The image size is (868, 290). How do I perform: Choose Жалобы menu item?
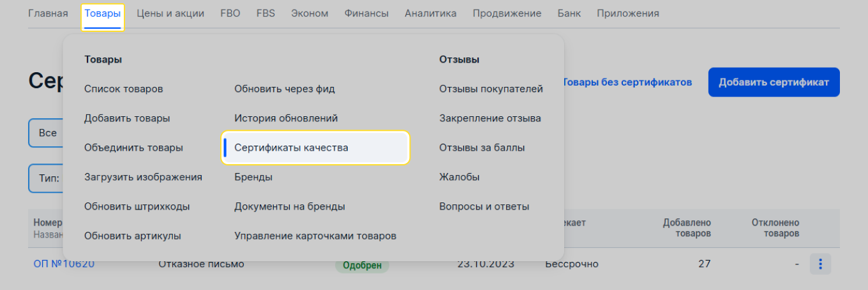[x=460, y=177]
